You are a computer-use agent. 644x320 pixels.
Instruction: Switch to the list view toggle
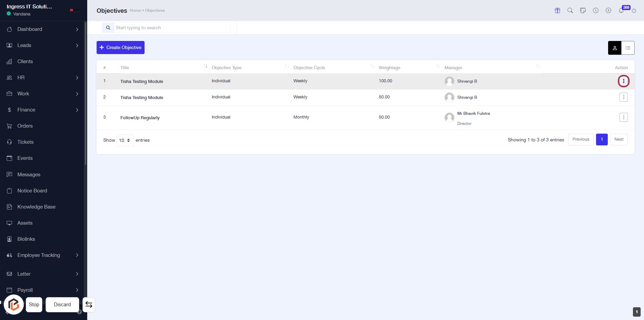point(628,48)
